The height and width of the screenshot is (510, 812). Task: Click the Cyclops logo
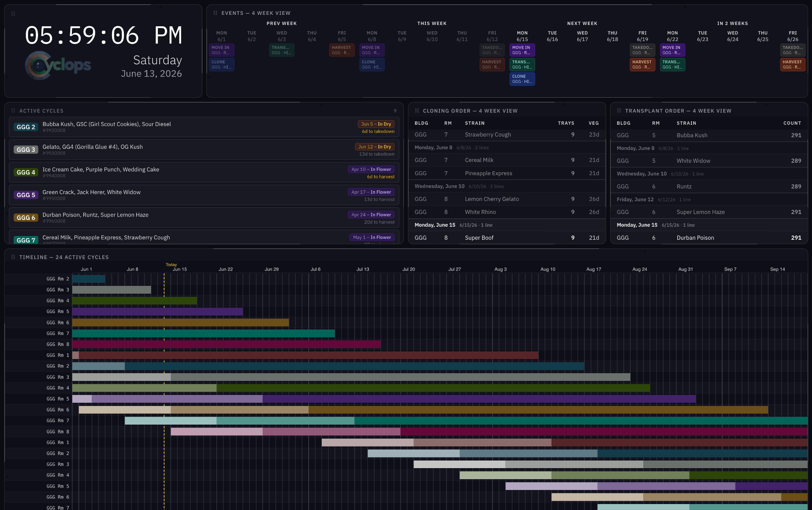click(x=58, y=65)
